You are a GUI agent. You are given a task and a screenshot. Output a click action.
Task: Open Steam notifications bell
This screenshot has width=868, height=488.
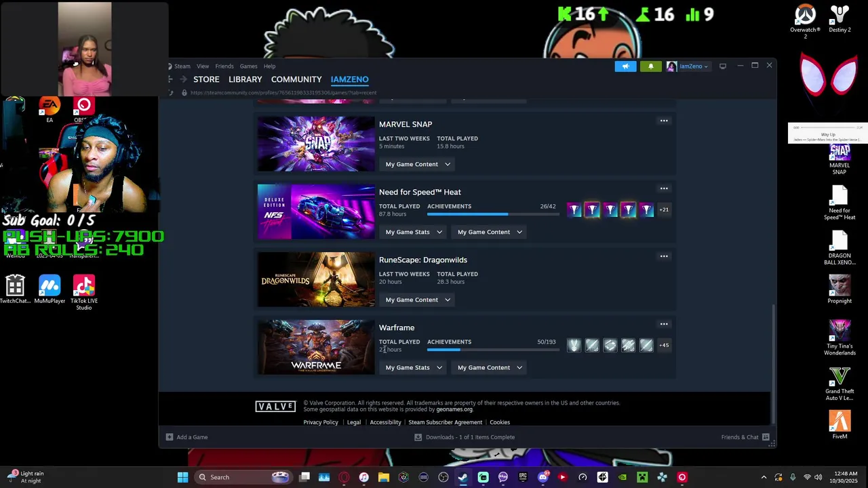(650, 66)
